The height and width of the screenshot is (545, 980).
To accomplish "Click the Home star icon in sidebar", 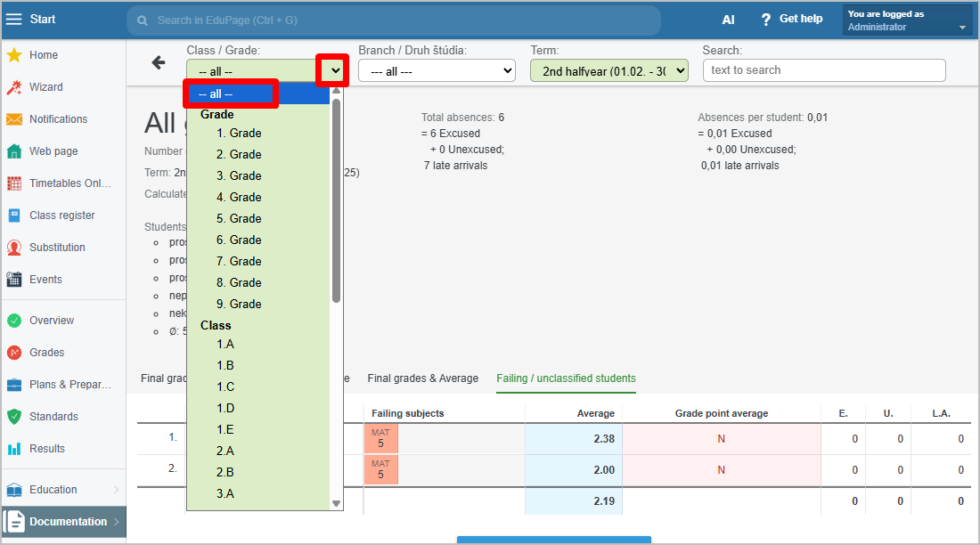I will (14, 55).
